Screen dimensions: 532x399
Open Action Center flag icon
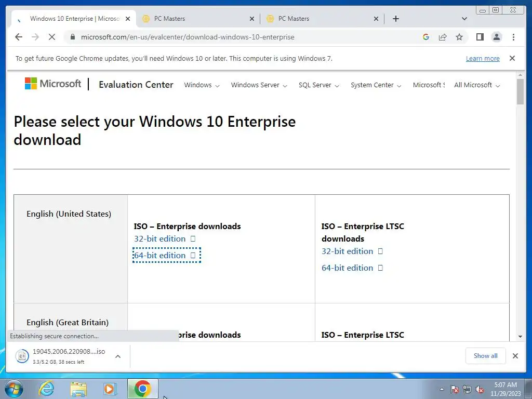pyautogui.click(x=455, y=390)
